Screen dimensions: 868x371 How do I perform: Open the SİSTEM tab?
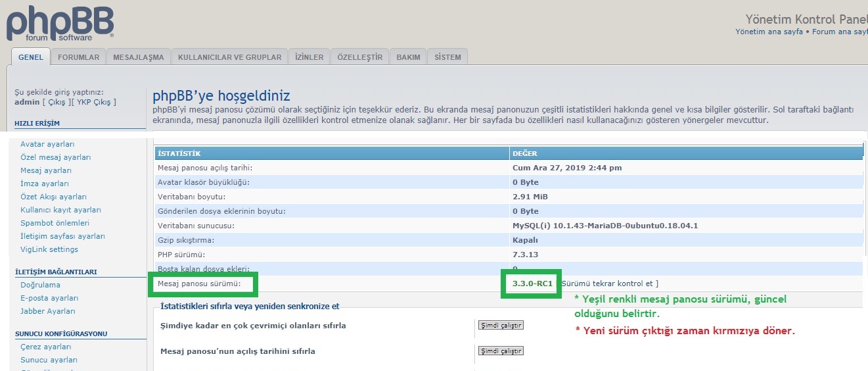[x=448, y=57]
